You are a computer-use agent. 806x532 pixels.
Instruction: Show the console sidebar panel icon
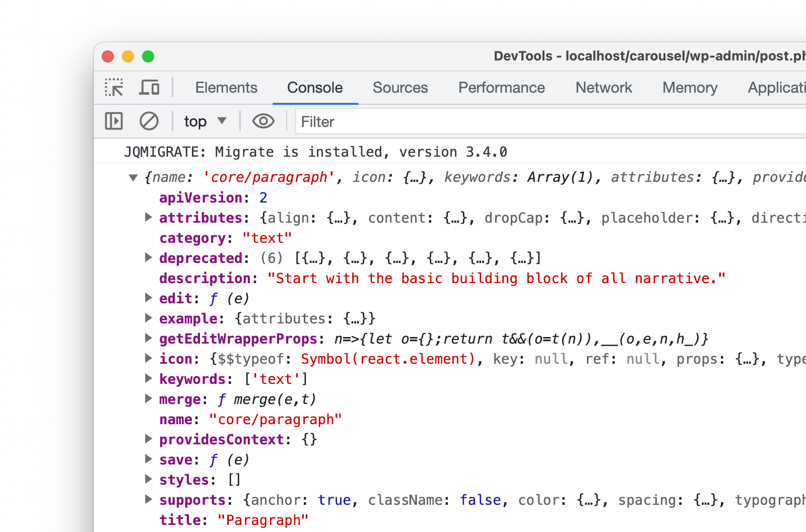pyautogui.click(x=114, y=121)
